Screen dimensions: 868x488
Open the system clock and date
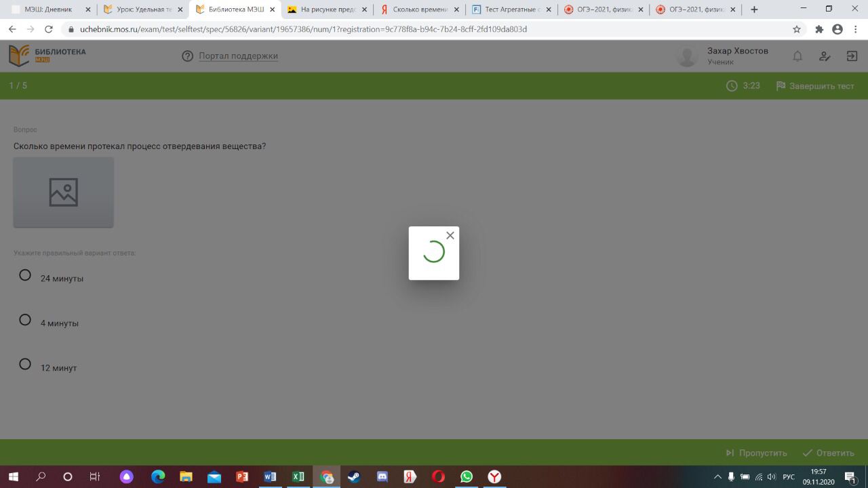[818, 476]
